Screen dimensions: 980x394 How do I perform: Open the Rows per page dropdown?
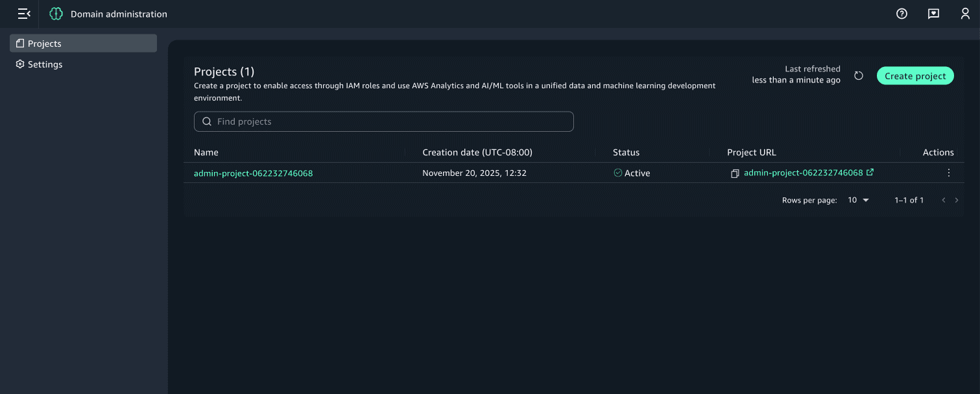858,200
